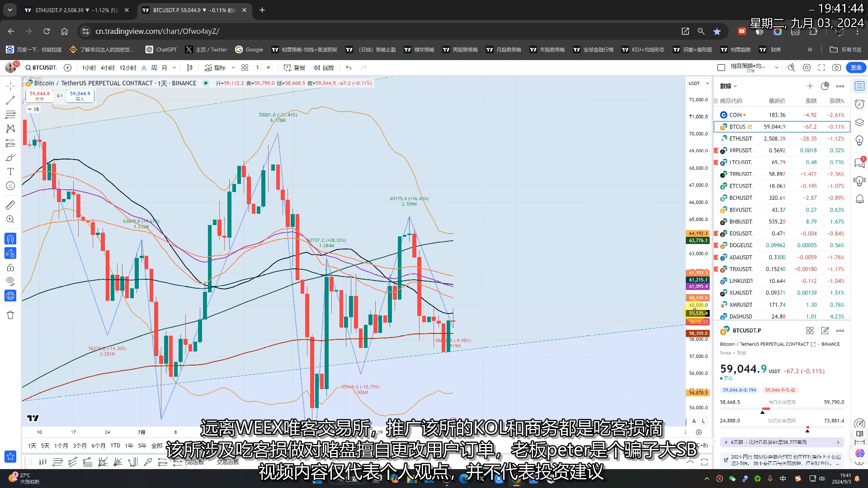Toggle the watchlist panel icon
Screen dimensions: 868x488
pyautogui.click(x=859, y=86)
